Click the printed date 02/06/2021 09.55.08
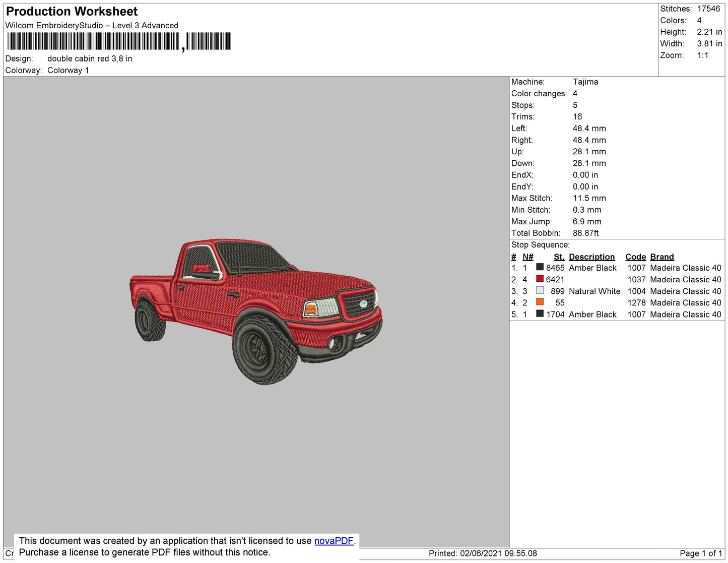Viewport: 728px width, 563px height. click(498, 553)
